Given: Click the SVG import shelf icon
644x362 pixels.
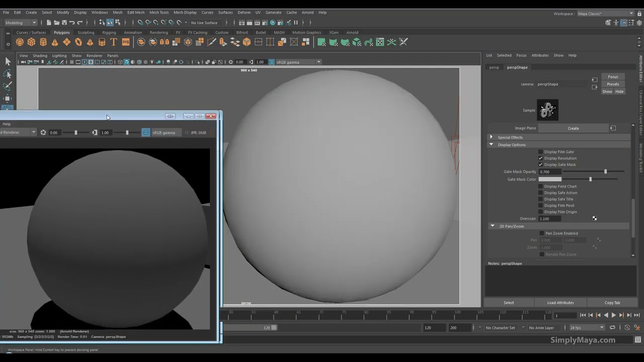Looking at the screenshot, I should point(126,42).
